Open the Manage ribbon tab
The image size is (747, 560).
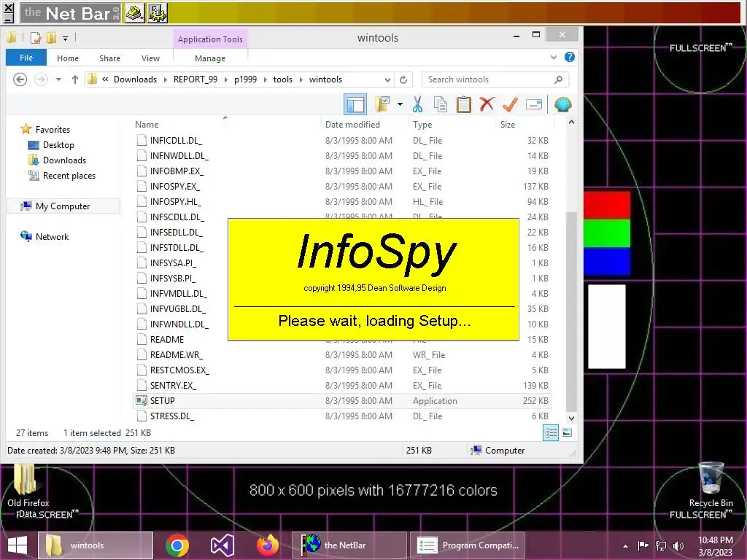(x=210, y=58)
